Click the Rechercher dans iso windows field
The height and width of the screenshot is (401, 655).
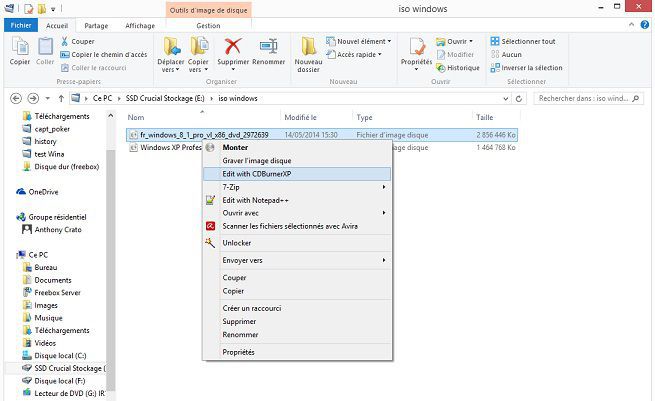[x=589, y=99]
